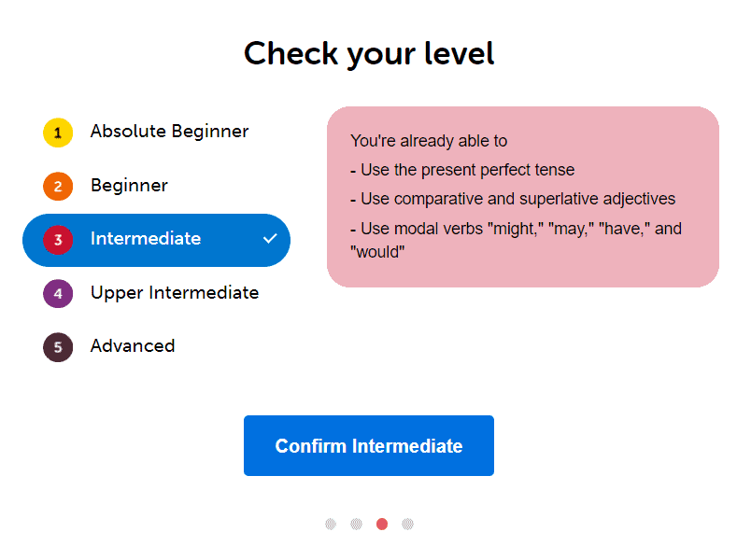Click the checkmark on Intermediate row
Screen dimensions: 737x560
(270, 239)
